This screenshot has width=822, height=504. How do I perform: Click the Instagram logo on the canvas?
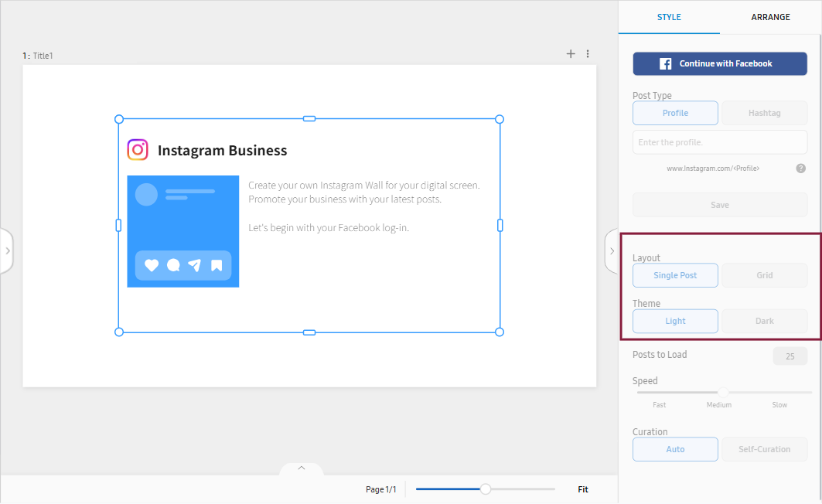point(138,150)
